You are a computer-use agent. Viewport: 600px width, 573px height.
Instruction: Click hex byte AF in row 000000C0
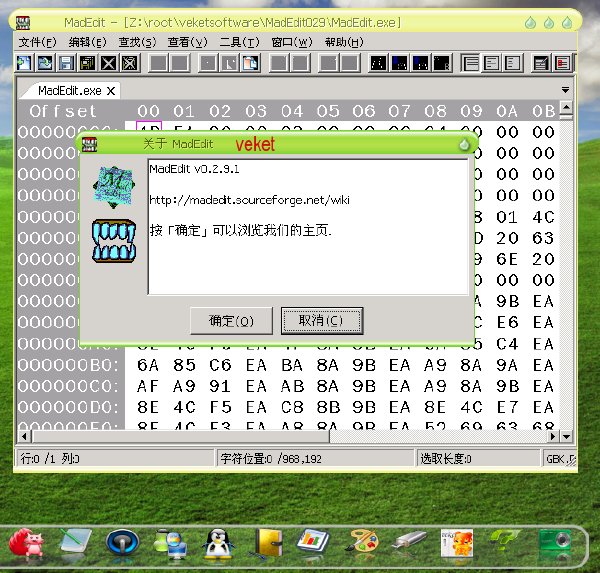[148, 386]
